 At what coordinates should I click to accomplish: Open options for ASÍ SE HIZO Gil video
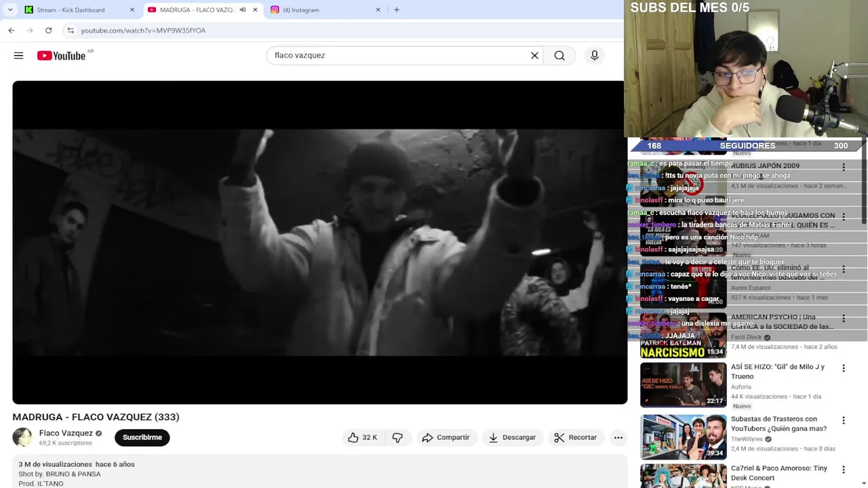tap(844, 368)
